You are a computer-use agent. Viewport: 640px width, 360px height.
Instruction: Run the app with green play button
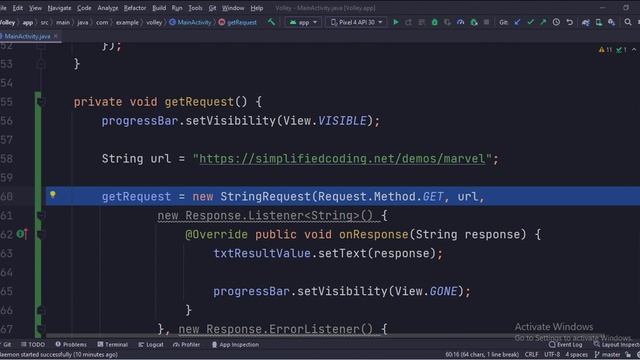coord(396,22)
